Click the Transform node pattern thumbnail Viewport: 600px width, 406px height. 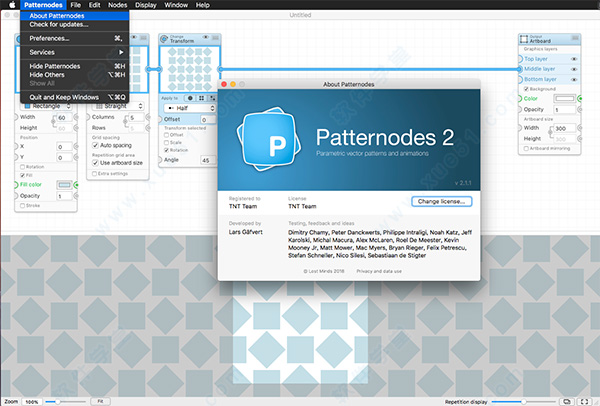pyautogui.click(x=189, y=69)
